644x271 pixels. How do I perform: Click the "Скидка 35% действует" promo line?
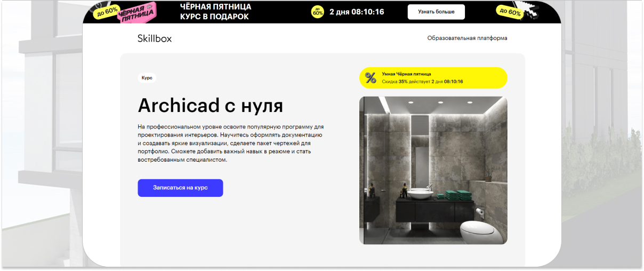[x=422, y=82]
